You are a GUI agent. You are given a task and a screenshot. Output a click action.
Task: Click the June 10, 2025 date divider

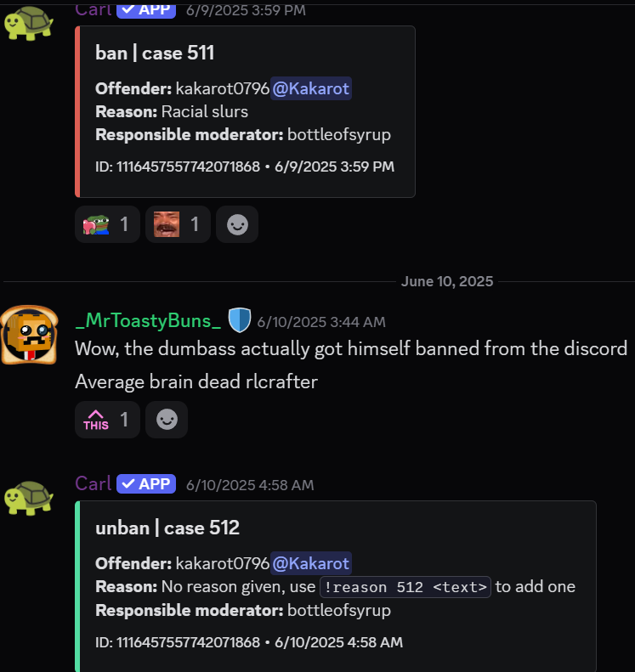coord(447,281)
